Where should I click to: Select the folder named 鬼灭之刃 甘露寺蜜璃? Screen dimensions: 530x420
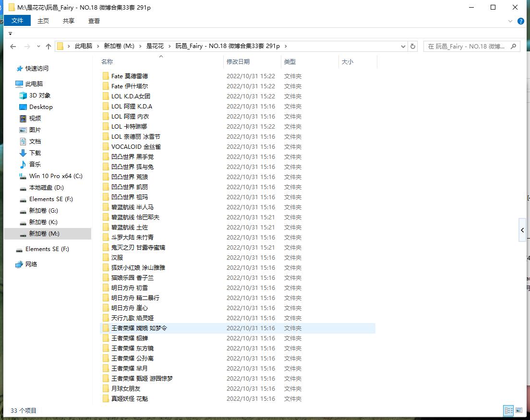pos(138,247)
